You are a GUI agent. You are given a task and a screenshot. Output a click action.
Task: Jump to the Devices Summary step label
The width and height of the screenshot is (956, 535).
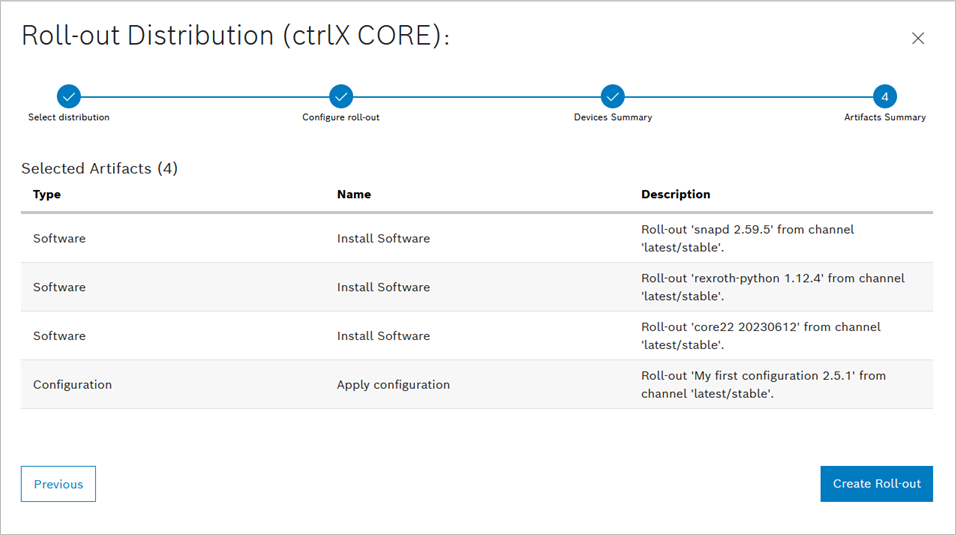(x=613, y=117)
